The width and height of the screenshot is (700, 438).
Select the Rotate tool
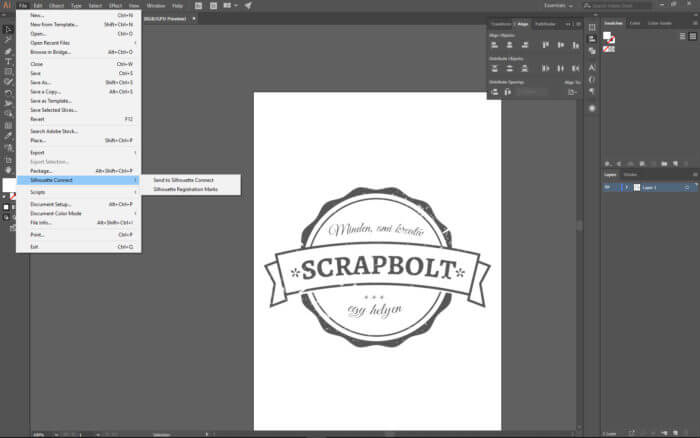tap(8, 92)
